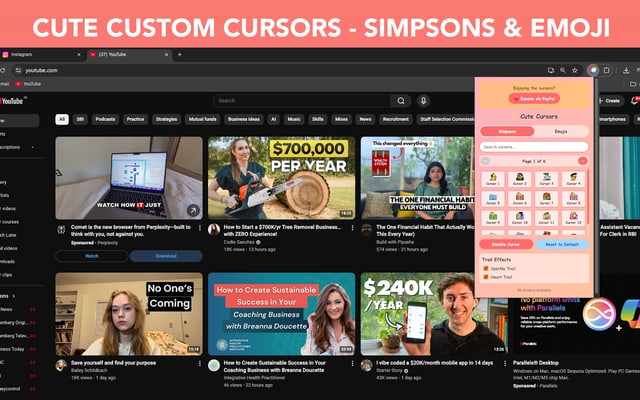Click the YouTube Create button

(609, 100)
